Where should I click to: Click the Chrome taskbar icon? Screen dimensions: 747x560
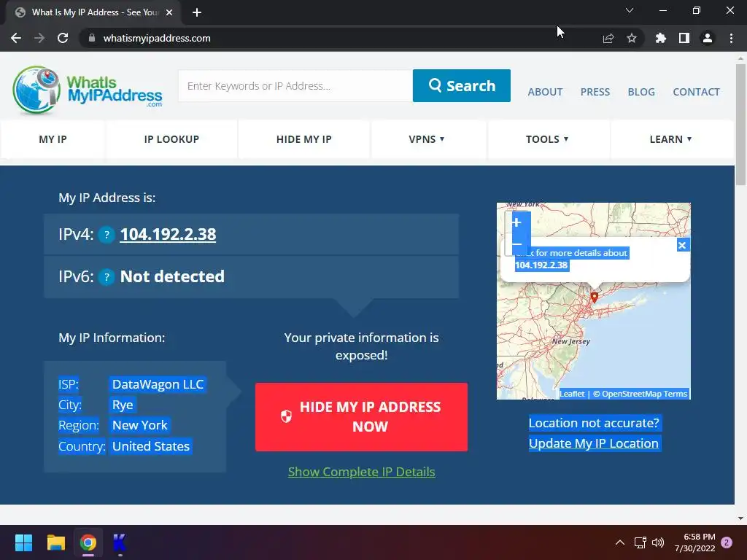[x=88, y=542]
